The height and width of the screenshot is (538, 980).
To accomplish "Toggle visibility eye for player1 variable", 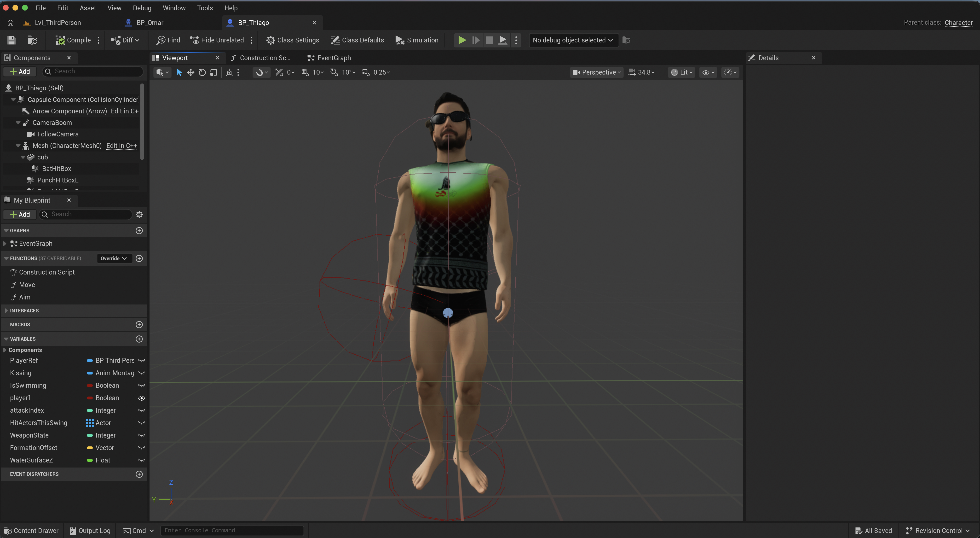I will (x=142, y=398).
